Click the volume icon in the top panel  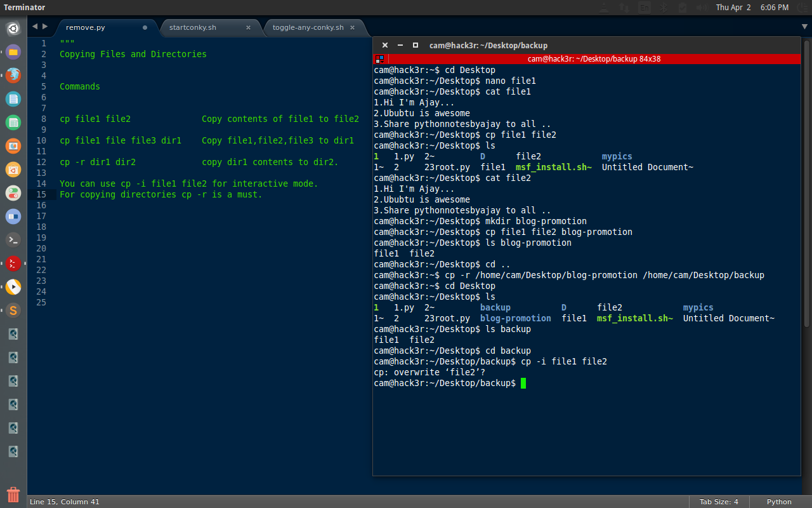pos(702,7)
